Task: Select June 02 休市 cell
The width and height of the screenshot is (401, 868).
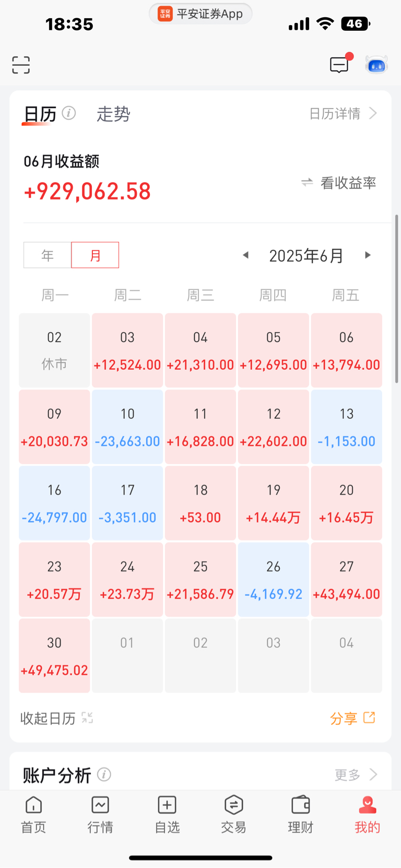Action: pos(54,350)
